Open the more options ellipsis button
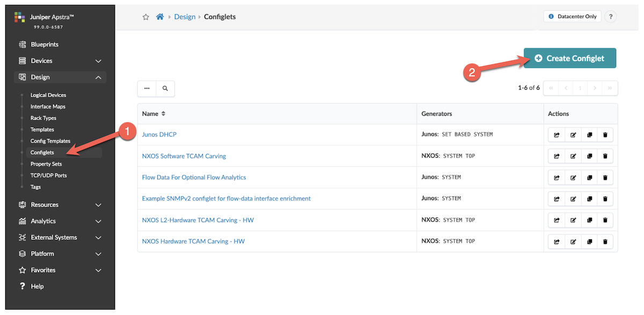This screenshot has width=644, height=315. [147, 89]
